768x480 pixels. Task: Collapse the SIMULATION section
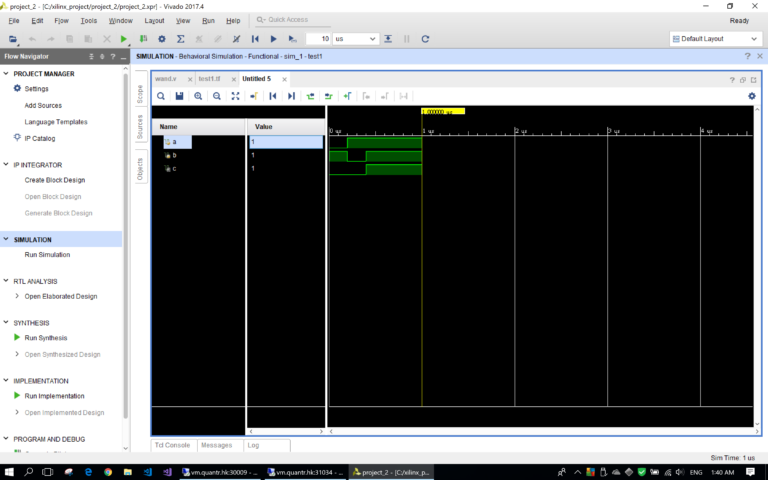click(6, 239)
